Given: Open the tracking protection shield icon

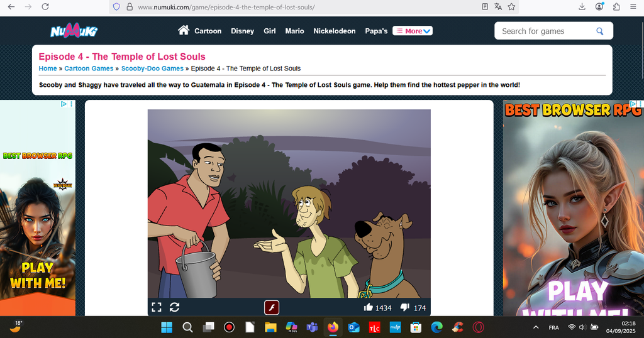Looking at the screenshot, I should 116,7.
